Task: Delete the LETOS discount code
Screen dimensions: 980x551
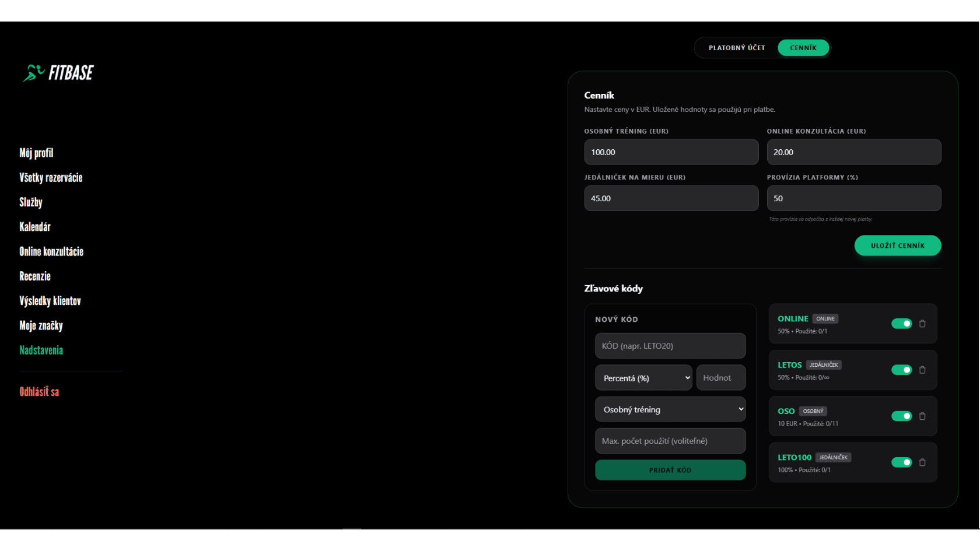Action: pos(922,370)
